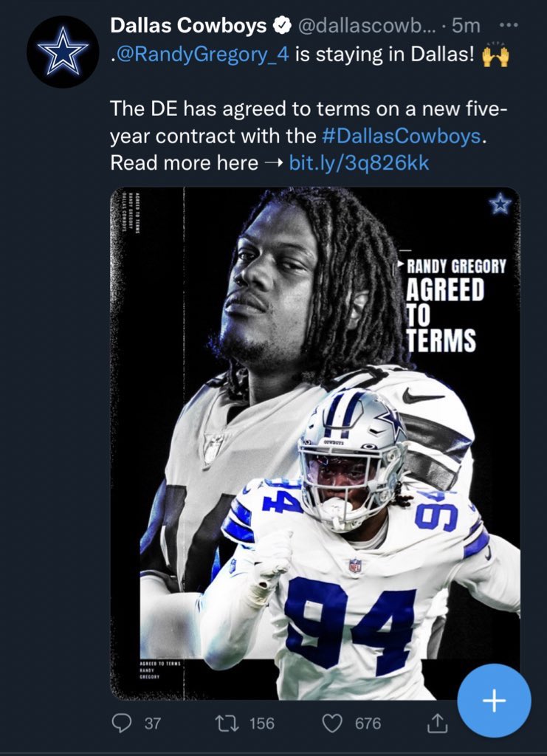Open the Dallas Cowboys star profile avatar
547x756 pixels.
pos(63,52)
